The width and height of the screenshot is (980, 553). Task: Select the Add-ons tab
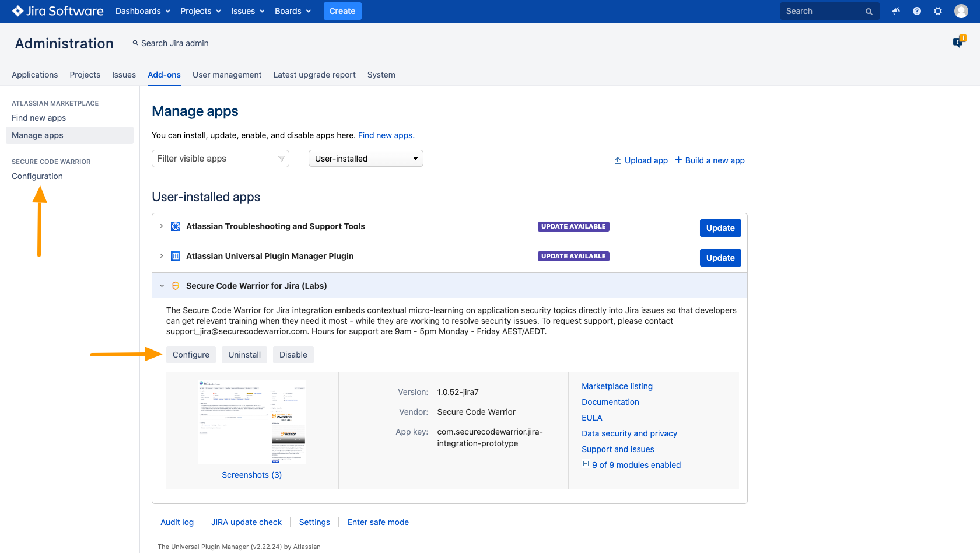(x=164, y=75)
